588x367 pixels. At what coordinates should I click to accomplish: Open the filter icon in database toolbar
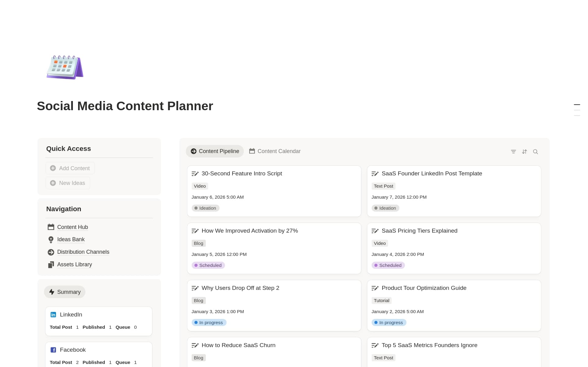[514, 152]
